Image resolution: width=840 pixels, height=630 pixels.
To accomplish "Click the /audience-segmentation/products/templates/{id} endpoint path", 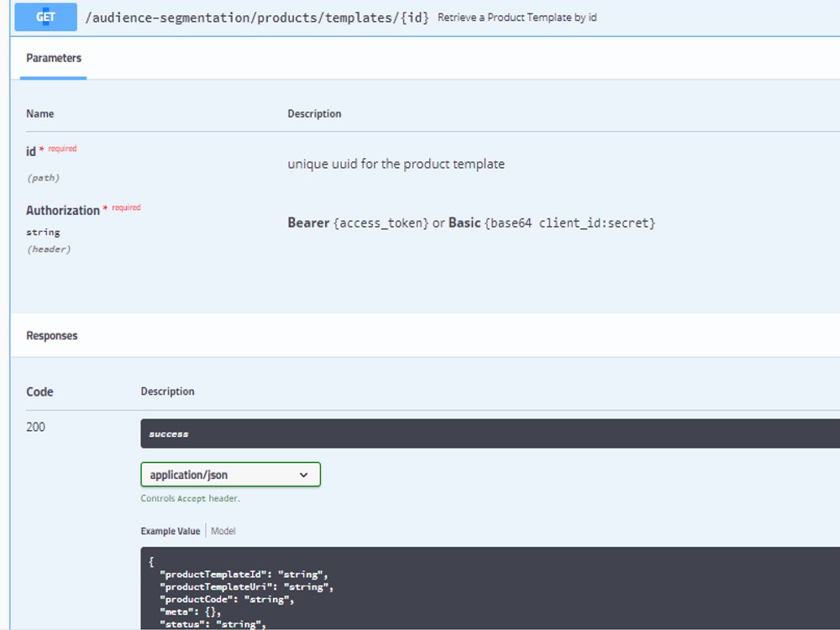I will pyautogui.click(x=257, y=18).
